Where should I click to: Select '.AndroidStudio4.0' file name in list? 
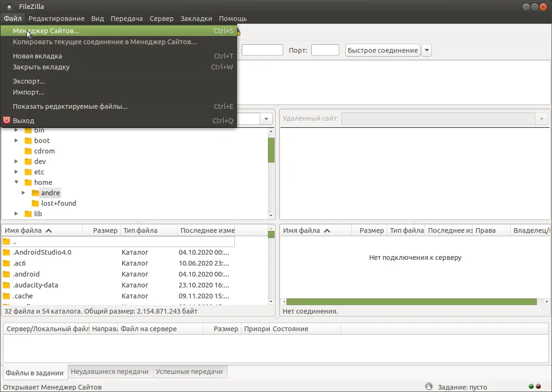click(x=42, y=252)
